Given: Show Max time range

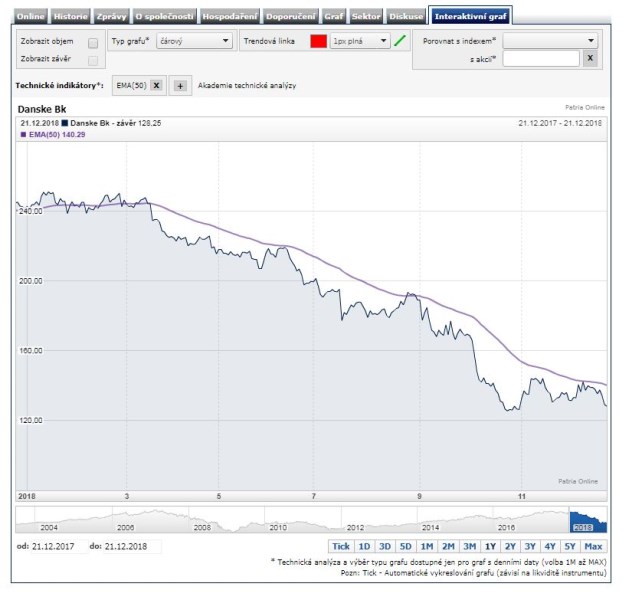Looking at the screenshot, I should 593,546.
